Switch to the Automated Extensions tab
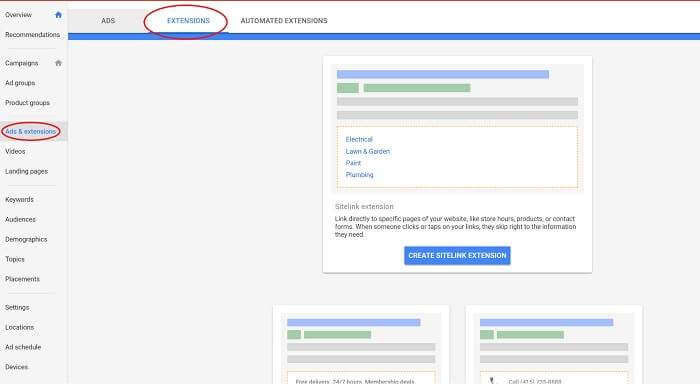 [284, 21]
